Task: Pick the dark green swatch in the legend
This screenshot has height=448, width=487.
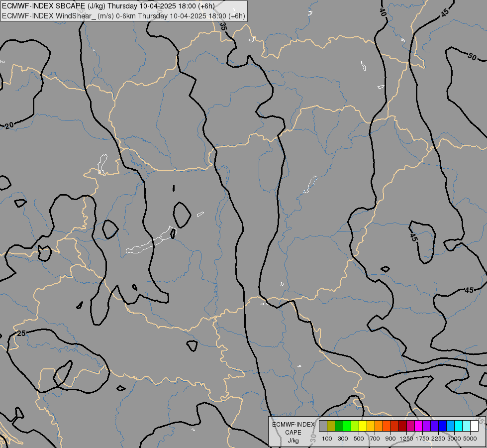Action: (x=339, y=426)
